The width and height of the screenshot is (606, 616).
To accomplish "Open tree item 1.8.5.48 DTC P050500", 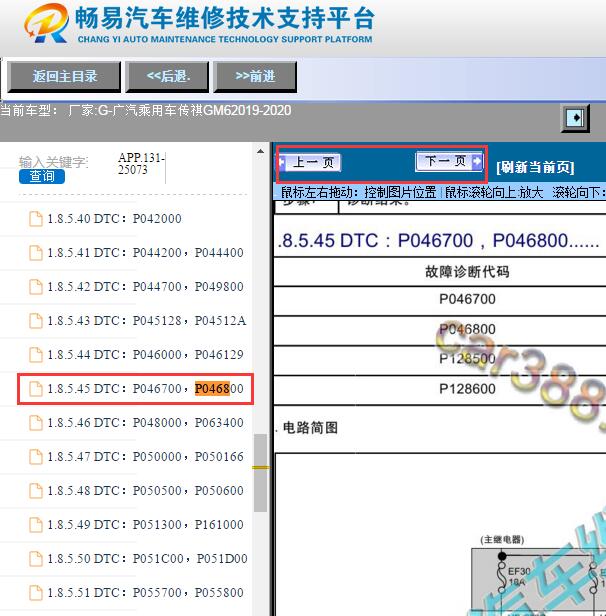I will [145, 491].
